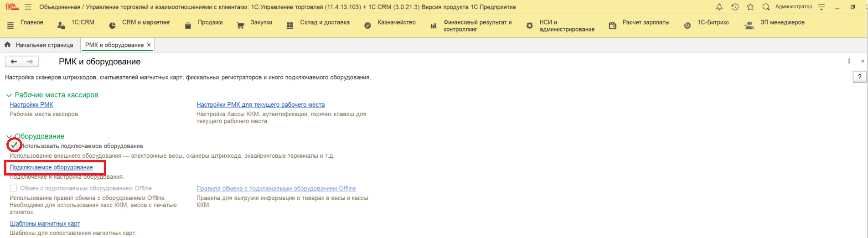Open Шаблоны магнитных карт link
868x238 pixels.
point(45,223)
